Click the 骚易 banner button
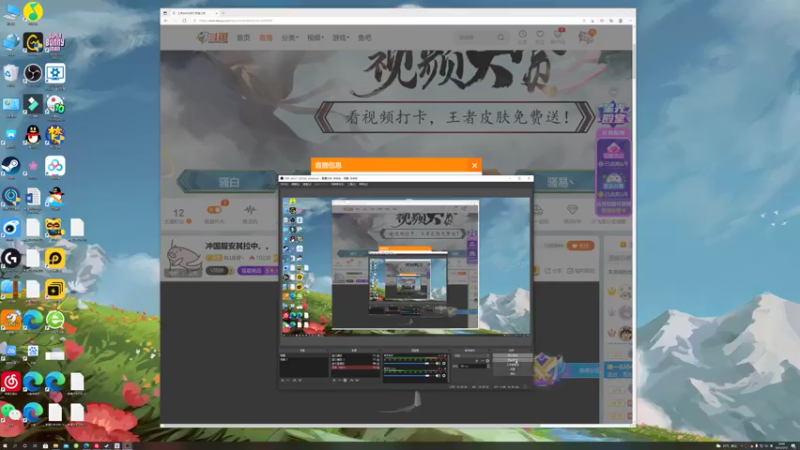Screen dimensions: 800x450 (x=559, y=182)
